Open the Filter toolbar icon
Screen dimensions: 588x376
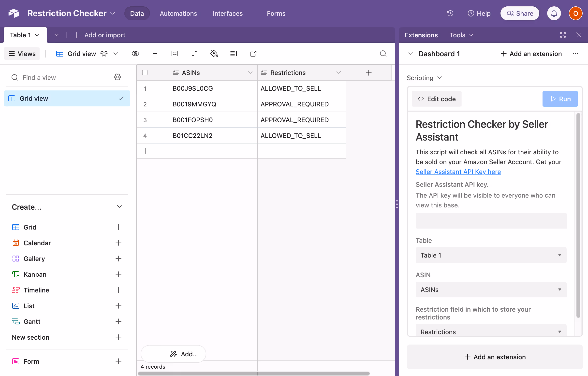[155, 54]
